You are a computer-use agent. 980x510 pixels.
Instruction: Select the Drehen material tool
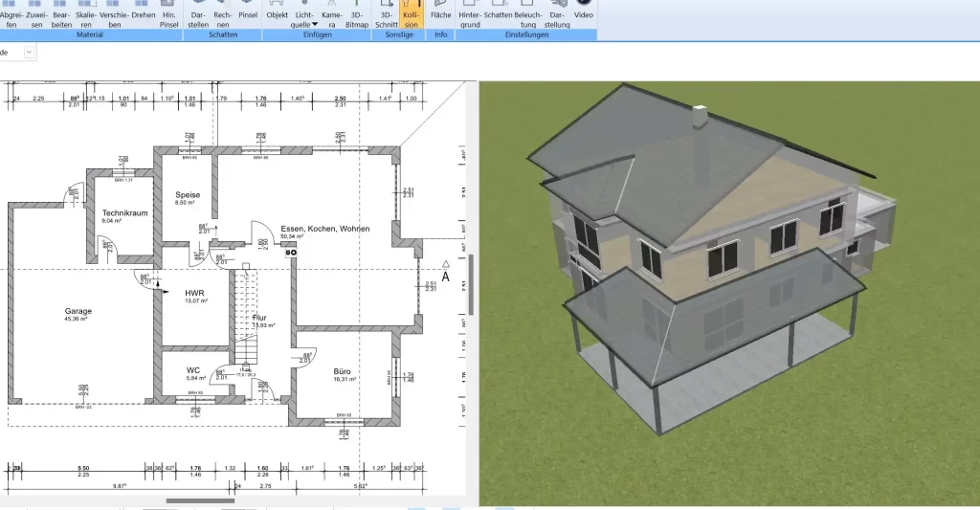[x=144, y=13]
